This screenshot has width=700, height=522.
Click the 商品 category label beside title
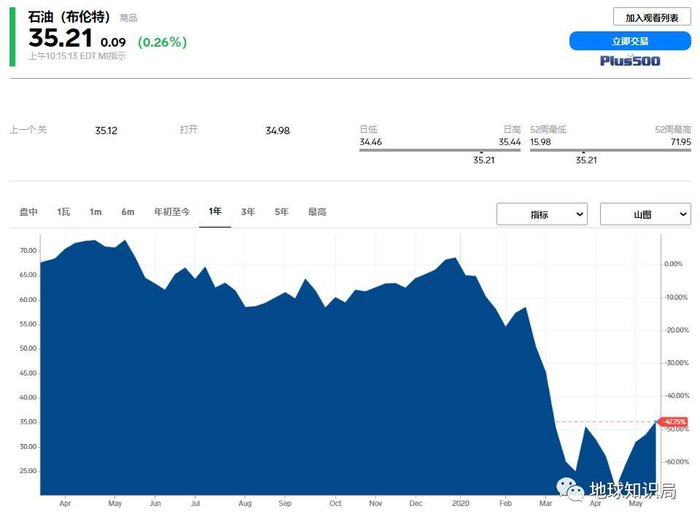129,18
